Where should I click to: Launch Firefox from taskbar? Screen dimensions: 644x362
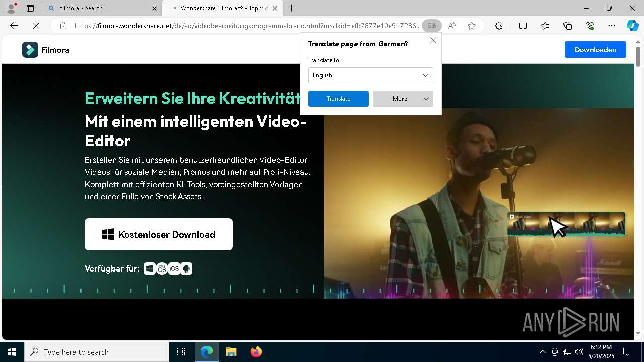(x=256, y=352)
